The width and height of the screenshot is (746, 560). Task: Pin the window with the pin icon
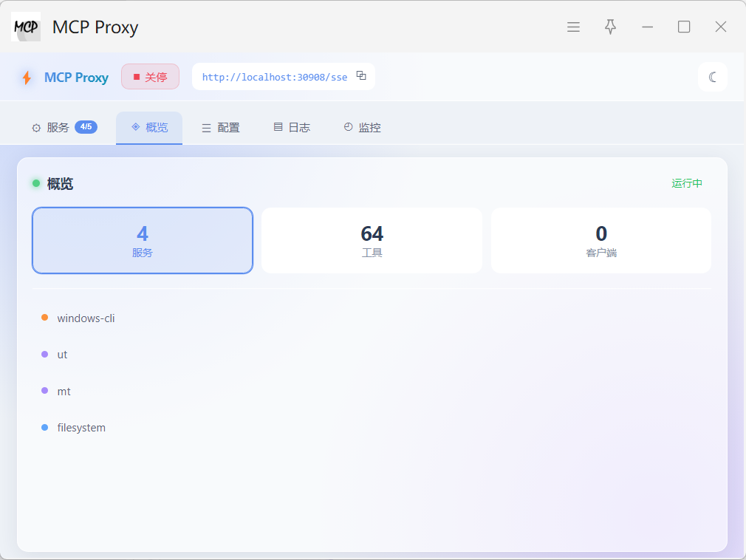(x=610, y=27)
